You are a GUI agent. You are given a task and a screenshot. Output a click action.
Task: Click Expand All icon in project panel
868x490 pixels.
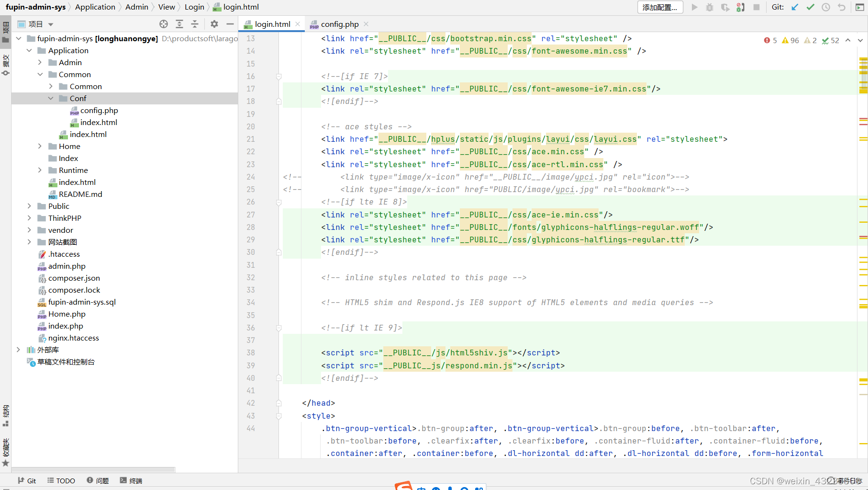[x=179, y=24]
